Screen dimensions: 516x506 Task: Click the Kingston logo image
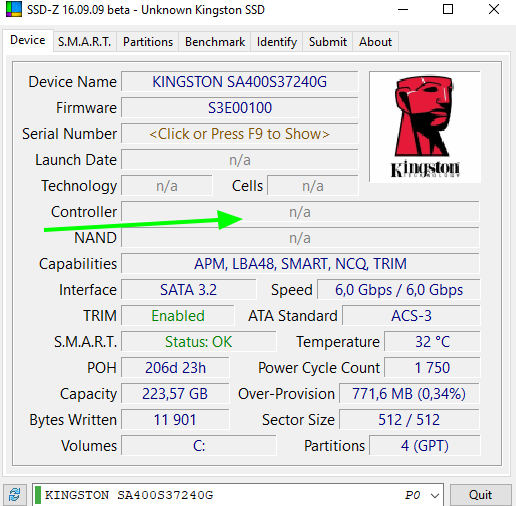425,127
